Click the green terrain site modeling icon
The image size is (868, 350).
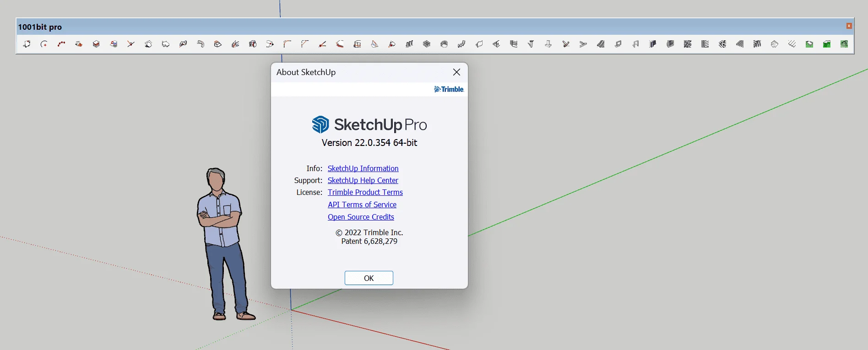click(827, 44)
